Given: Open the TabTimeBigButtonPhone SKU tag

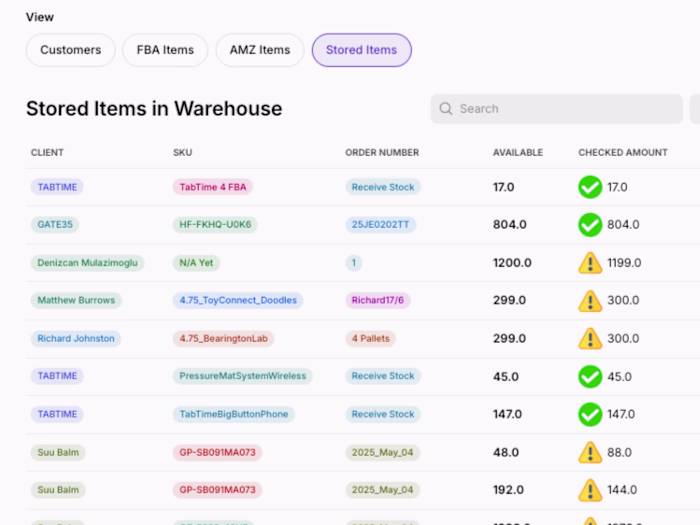Looking at the screenshot, I should (234, 414).
